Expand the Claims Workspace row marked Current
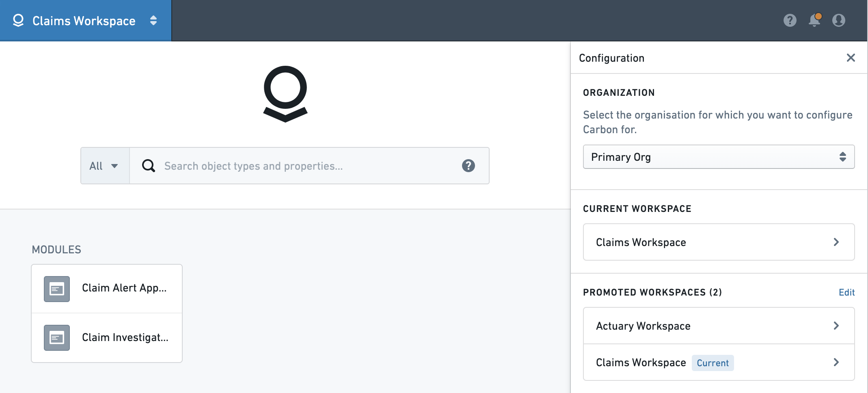Viewport: 868px width, 393px height. click(x=719, y=362)
